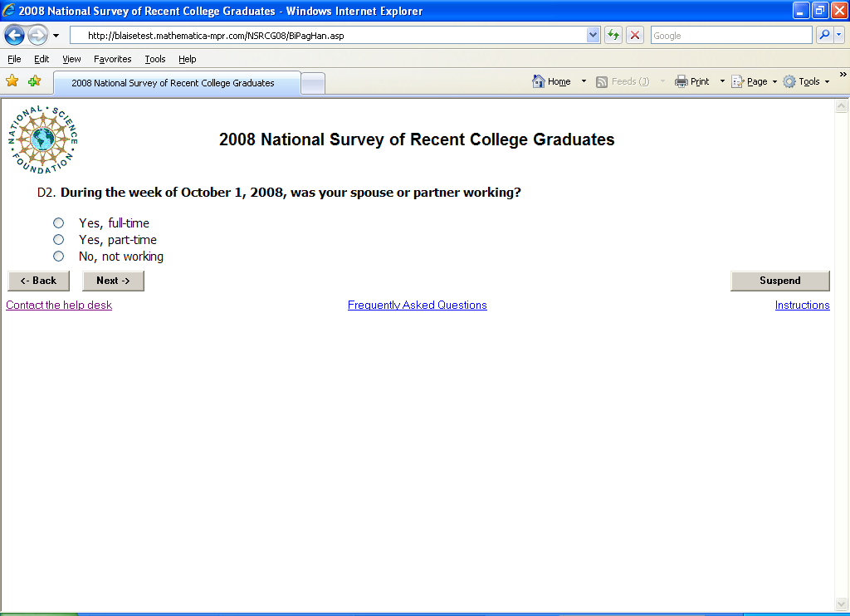Open the File menu
This screenshot has height=616, width=850.
[14, 59]
